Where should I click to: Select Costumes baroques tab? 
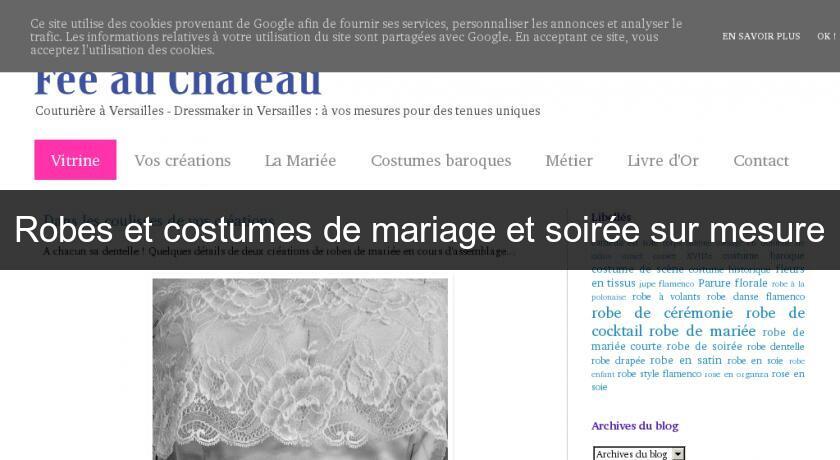(x=441, y=161)
